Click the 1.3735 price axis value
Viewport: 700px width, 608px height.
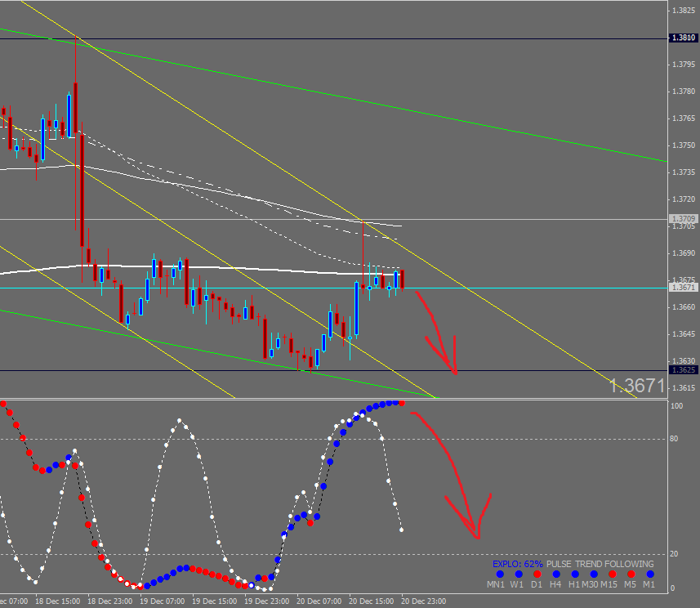[x=684, y=172]
